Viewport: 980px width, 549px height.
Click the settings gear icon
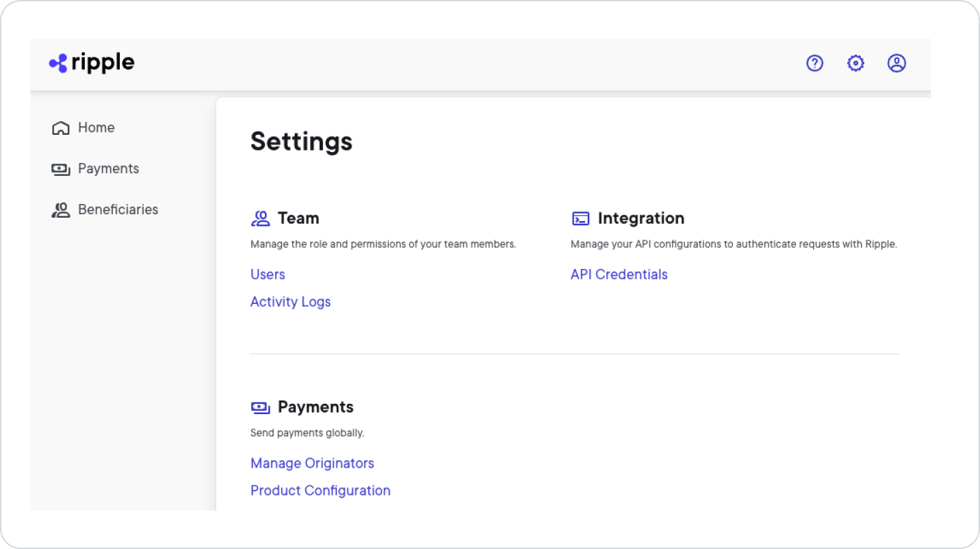tap(855, 63)
